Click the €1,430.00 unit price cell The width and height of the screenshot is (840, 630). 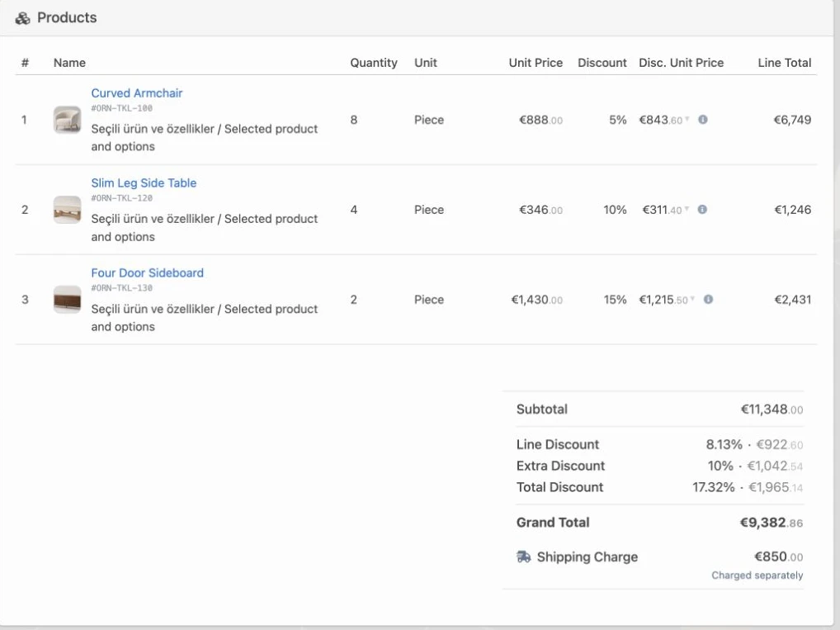tap(537, 300)
